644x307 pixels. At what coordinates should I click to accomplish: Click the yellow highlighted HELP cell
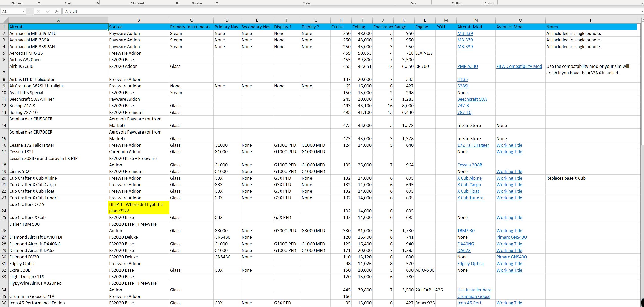(x=138, y=208)
